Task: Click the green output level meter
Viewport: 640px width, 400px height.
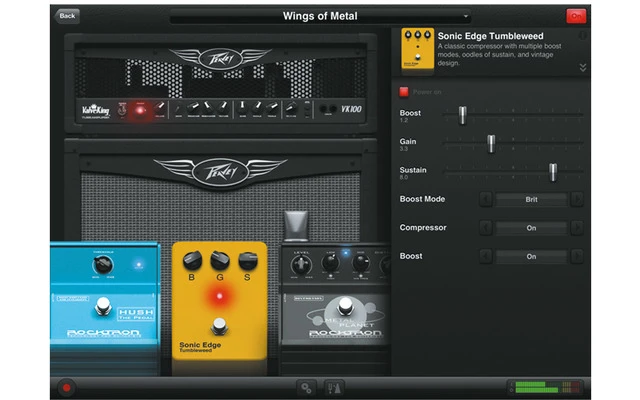Action: (x=544, y=387)
